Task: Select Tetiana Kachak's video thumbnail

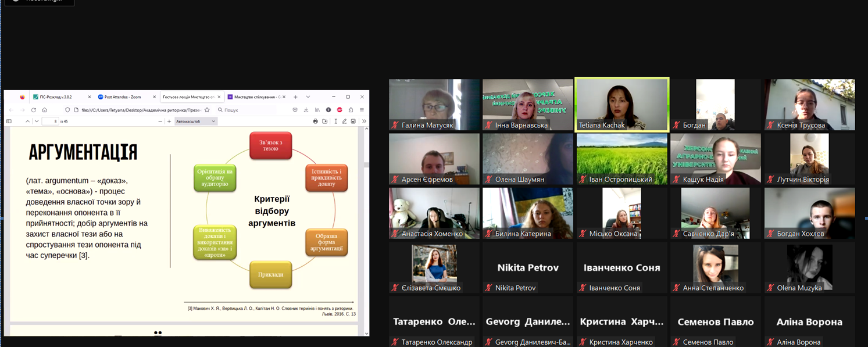Action: point(621,104)
